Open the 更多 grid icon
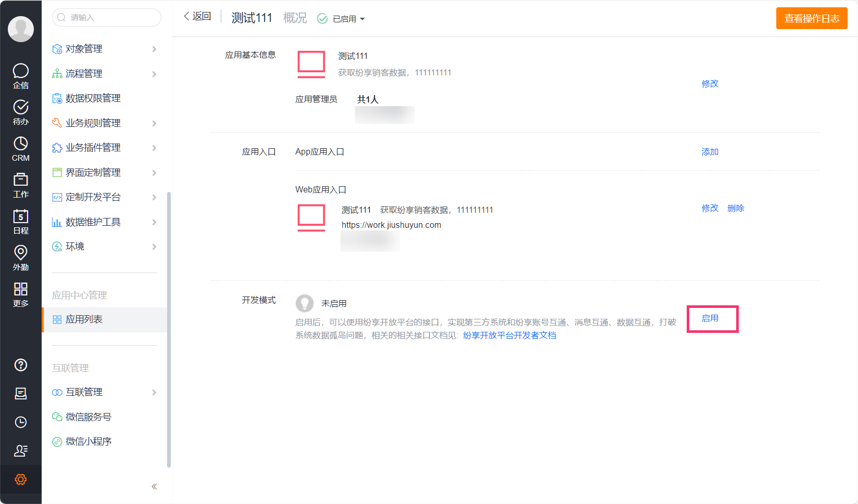 tap(20, 294)
